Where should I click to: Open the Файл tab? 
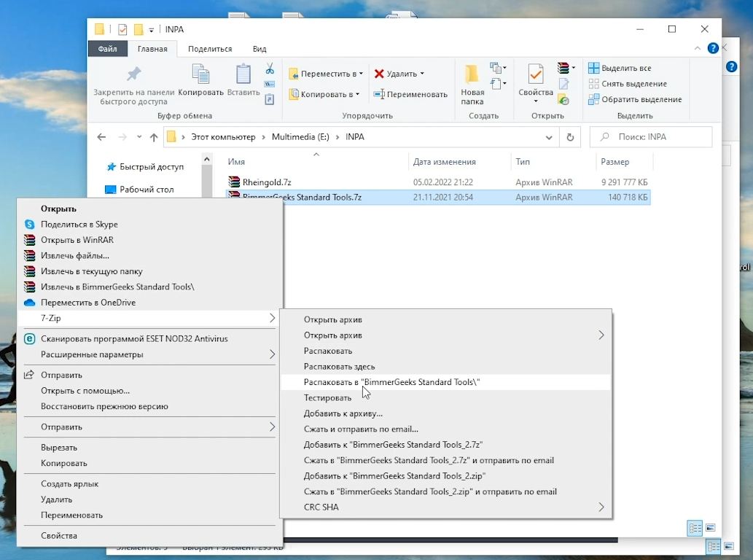pyautogui.click(x=108, y=49)
